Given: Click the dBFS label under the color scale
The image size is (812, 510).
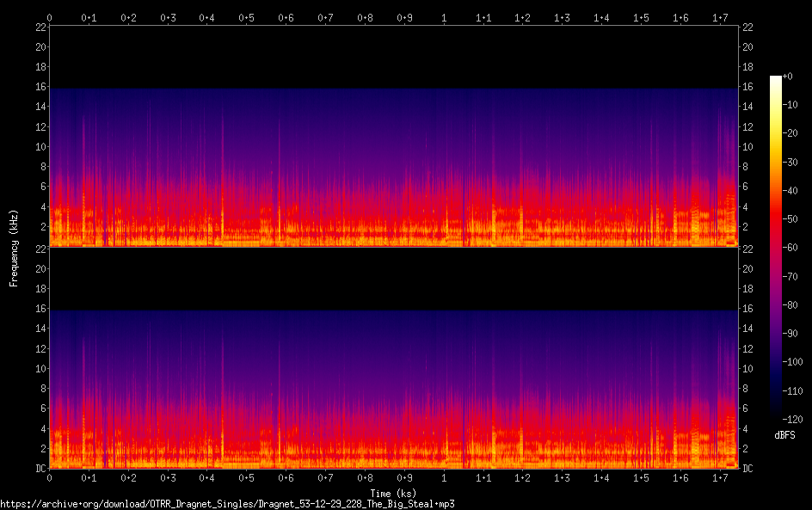Looking at the screenshot, I should pyautogui.click(x=784, y=436).
